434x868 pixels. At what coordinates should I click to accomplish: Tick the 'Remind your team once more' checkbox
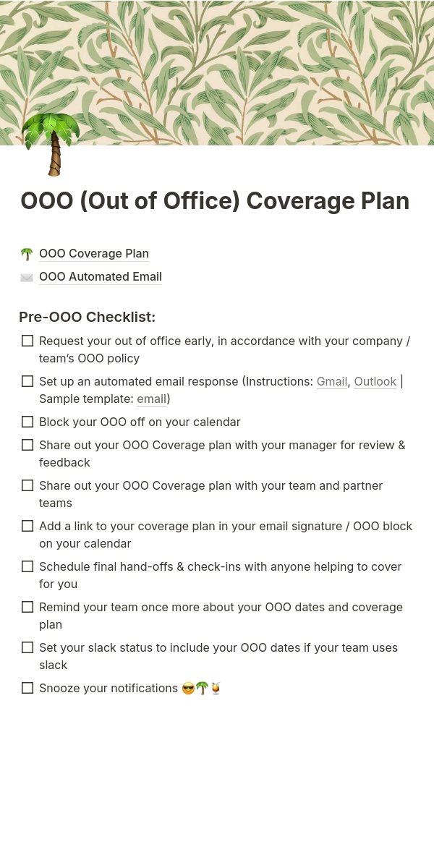click(x=27, y=607)
